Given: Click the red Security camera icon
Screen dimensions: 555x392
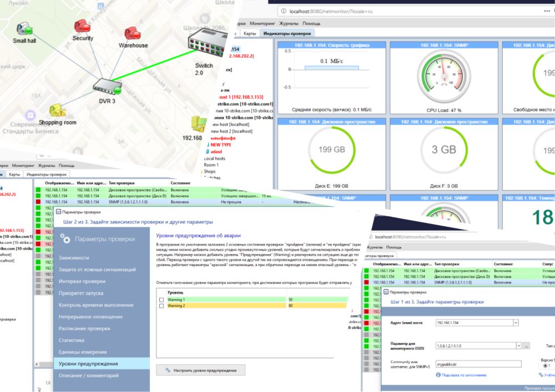Looking at the screenshot, I should point(82,26).
